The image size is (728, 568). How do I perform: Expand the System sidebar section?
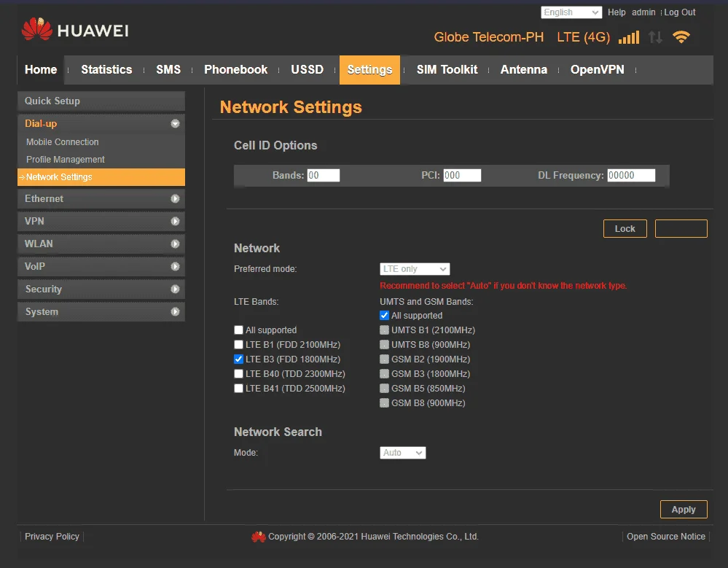(101, 311)
